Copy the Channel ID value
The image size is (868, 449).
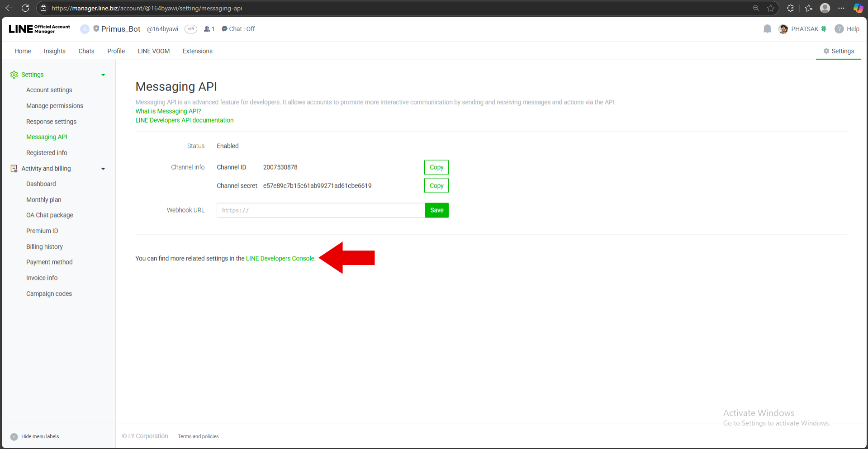click(x=436, y=167)
